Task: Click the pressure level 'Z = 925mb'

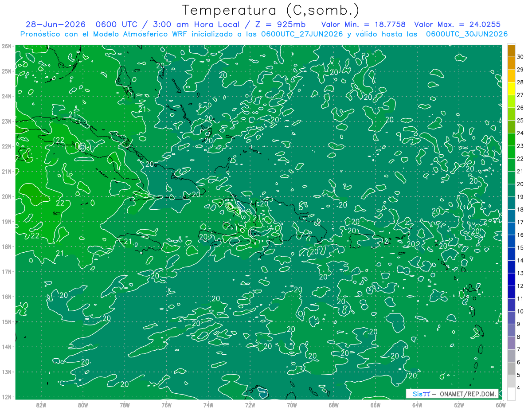Action: pyautogui.click(x=280, y=24)
